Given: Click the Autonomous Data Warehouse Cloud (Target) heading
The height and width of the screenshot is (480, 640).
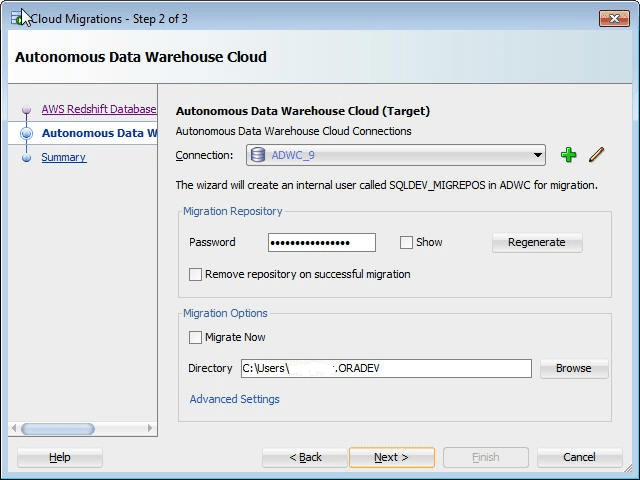Looking at the screenshot, I should click(x=303, y=111).
